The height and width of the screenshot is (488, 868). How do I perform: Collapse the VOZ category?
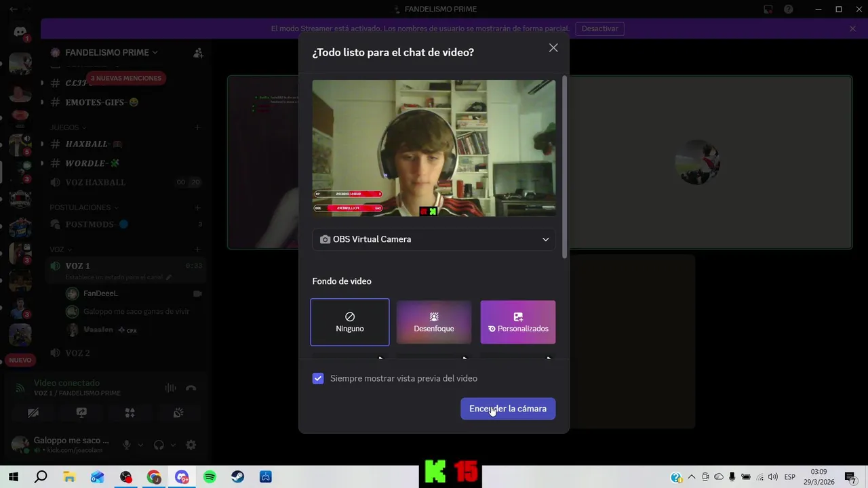tap(61, 249)
